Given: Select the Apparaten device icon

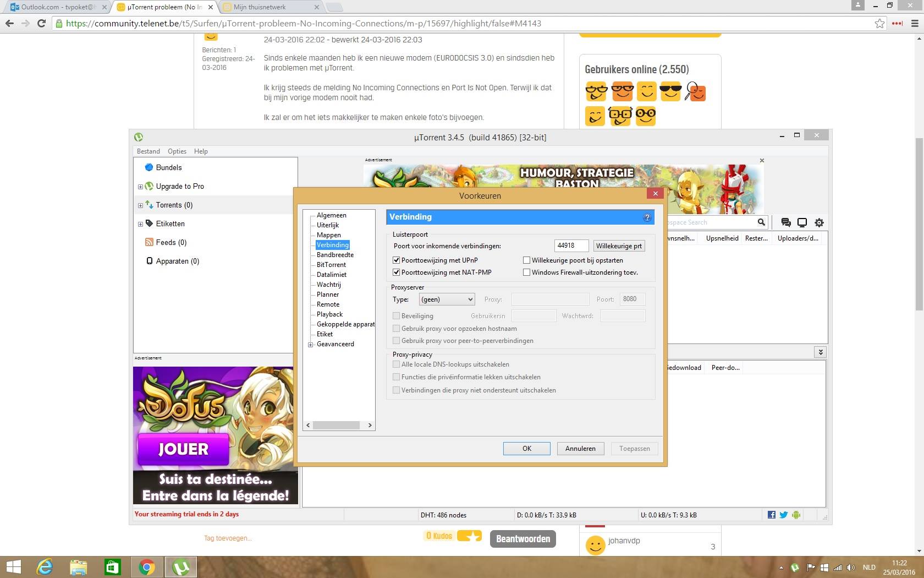Looking at the screenshot, I should [149, 261].
